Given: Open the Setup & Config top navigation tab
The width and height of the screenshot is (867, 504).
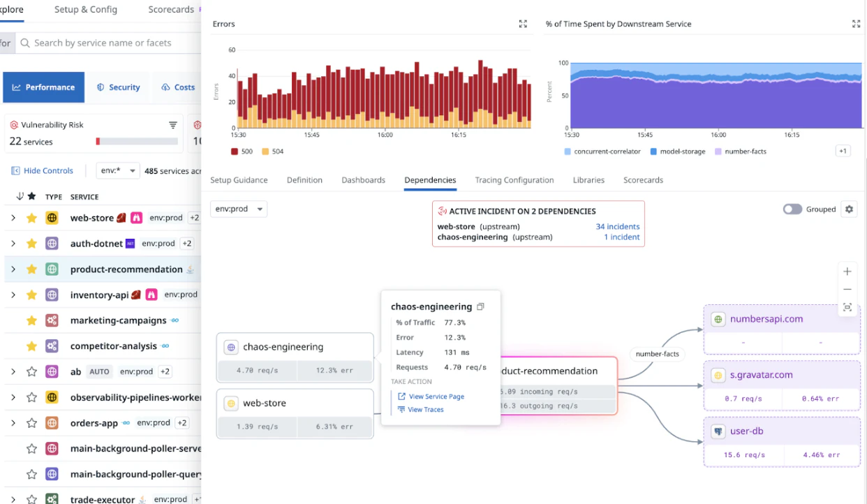Looking at the screenshot, I should pyautogui.click(x=86, y=10).
